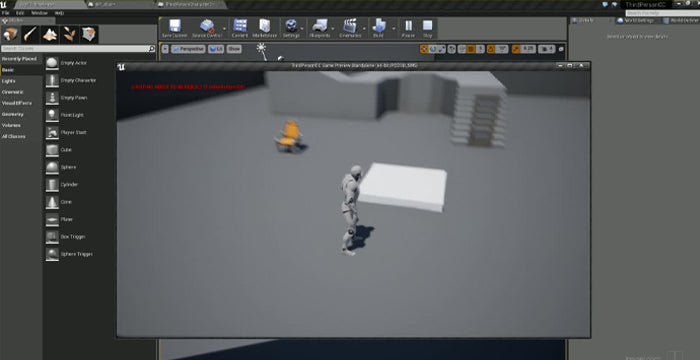The width and height of the screenshot is (700, 360).
Task: Open the Content browser icon
Action: click(240, 29)
